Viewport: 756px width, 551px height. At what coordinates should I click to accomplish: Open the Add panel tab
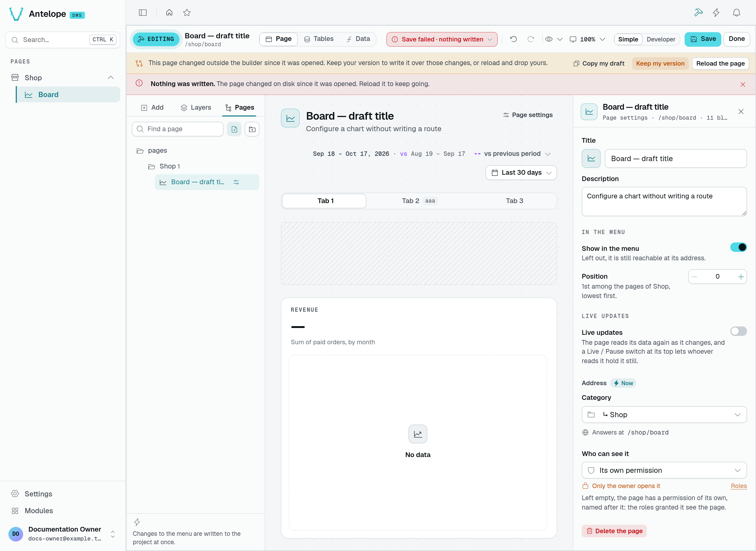[152, 107]
